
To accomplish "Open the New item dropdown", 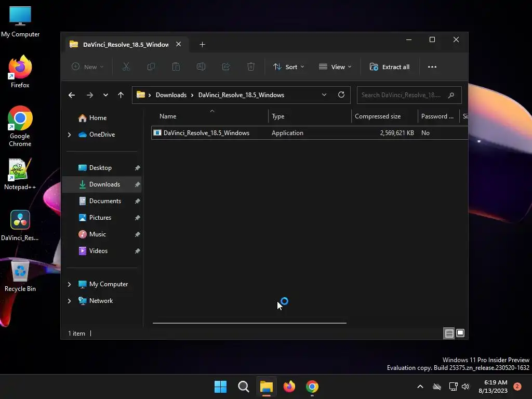I will (87, 67).
